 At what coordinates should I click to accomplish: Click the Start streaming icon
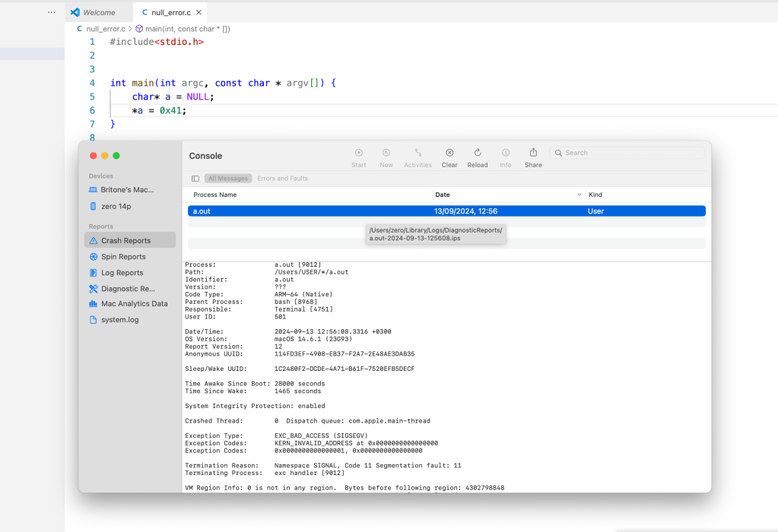click(359, 153)
